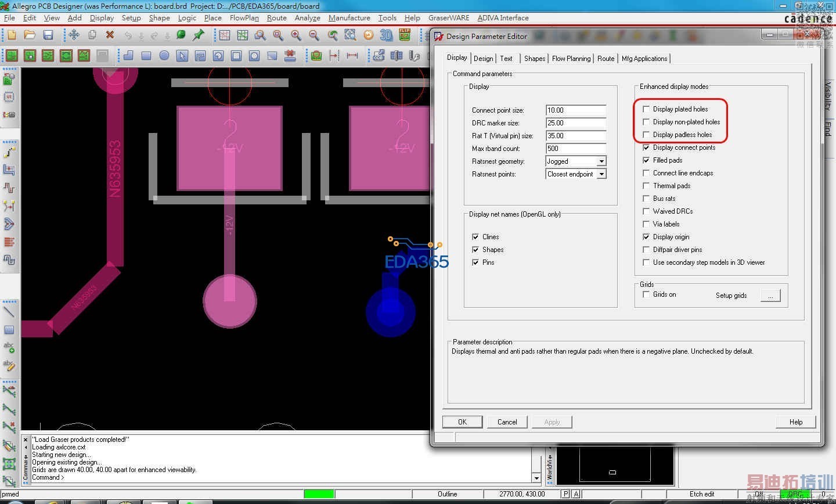Click the New file icon in the toolbar
The image size is (836, 504).
point(12,35)
